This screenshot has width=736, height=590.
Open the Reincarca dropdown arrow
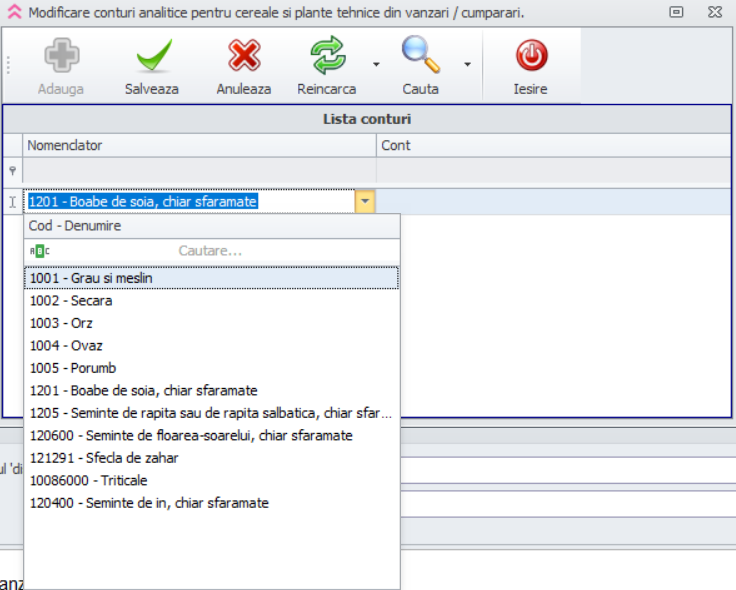[376, 65]
